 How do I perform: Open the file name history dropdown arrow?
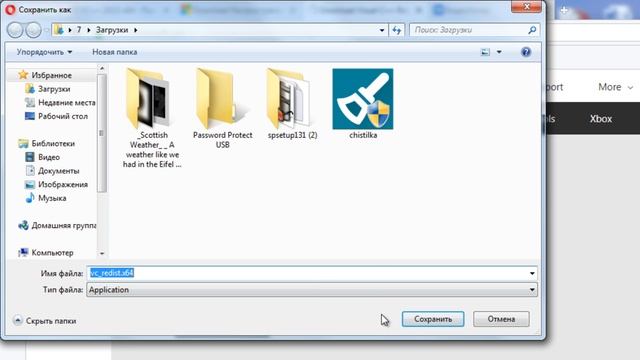pyautogui.click(x=532, y=273)
